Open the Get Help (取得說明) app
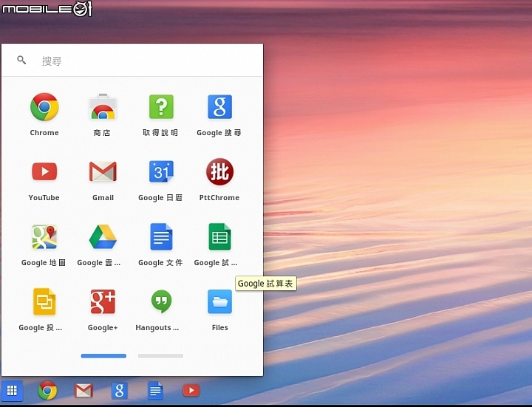 coord(161,107)
